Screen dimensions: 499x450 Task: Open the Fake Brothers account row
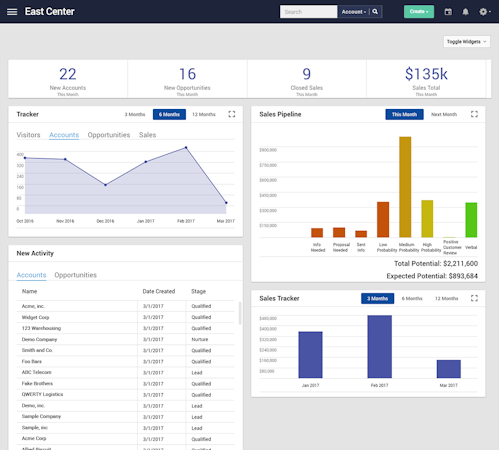[x=125, y=384]
